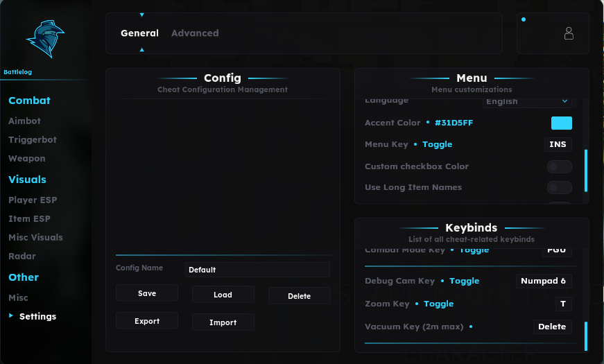
Task: Switch to the Advanced tab
Action: tap(195, 33)
